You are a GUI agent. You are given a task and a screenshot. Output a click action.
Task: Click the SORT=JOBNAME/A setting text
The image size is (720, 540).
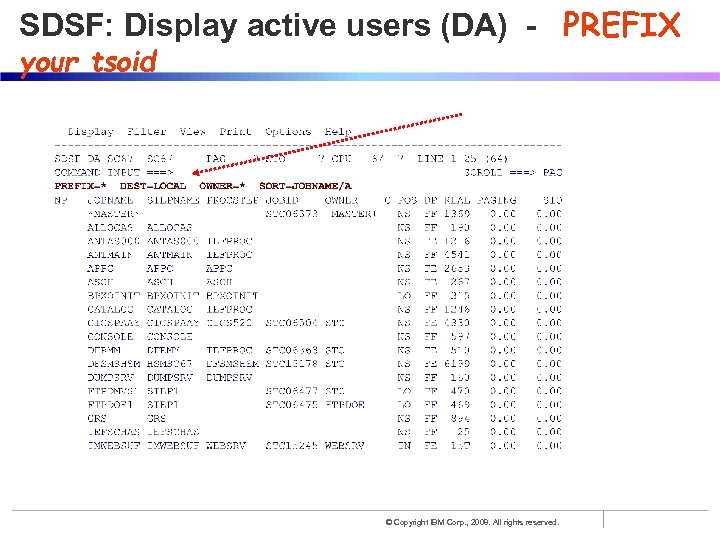(x=305, y=186)
